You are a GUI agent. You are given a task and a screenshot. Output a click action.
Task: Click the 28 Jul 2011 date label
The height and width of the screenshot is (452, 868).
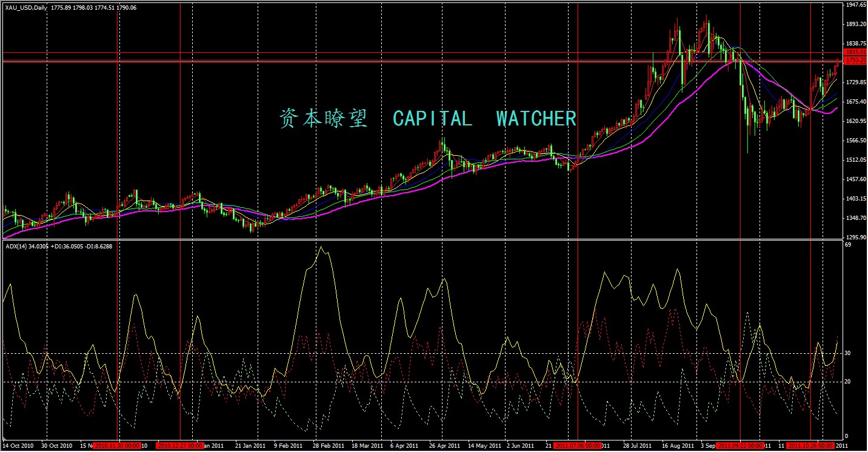[x=638, y=446]
